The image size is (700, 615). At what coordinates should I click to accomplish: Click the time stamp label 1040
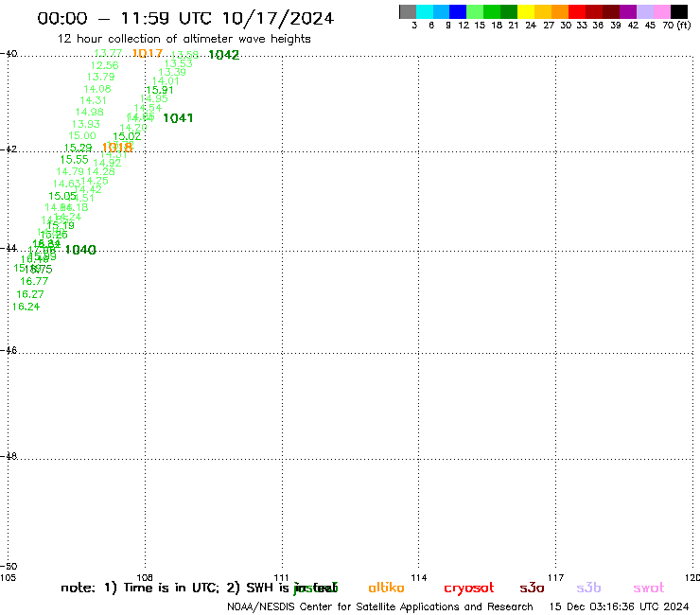click(80, 250)
